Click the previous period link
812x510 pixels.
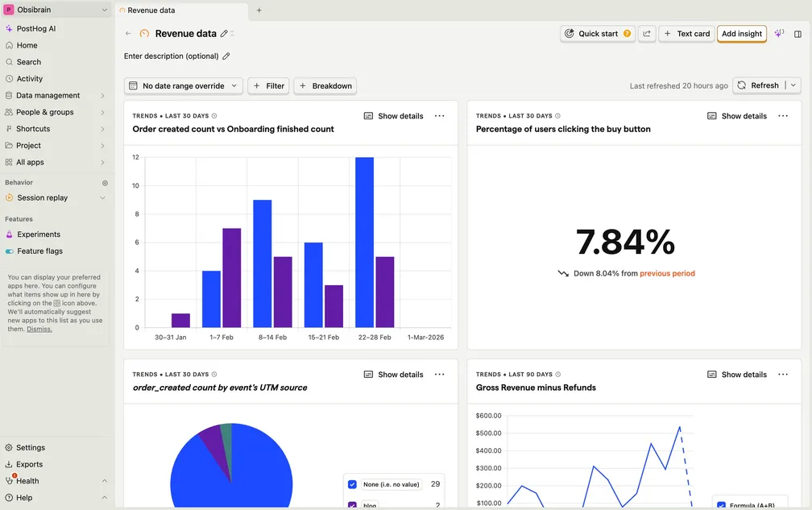click(667, 273)
